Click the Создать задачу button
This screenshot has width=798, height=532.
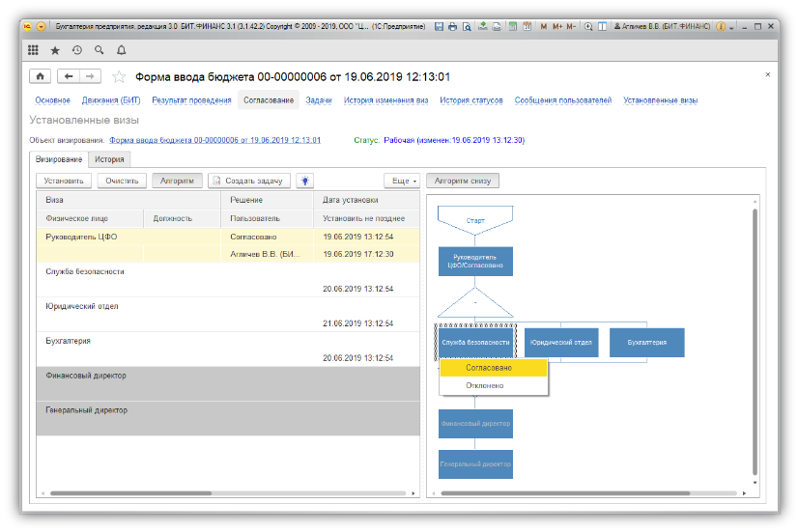point(247,181)
